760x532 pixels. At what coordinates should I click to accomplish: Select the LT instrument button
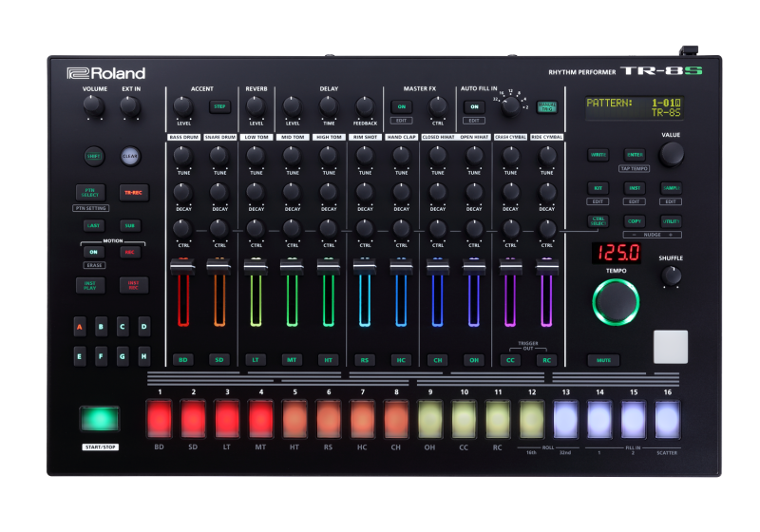click(256, 360)
